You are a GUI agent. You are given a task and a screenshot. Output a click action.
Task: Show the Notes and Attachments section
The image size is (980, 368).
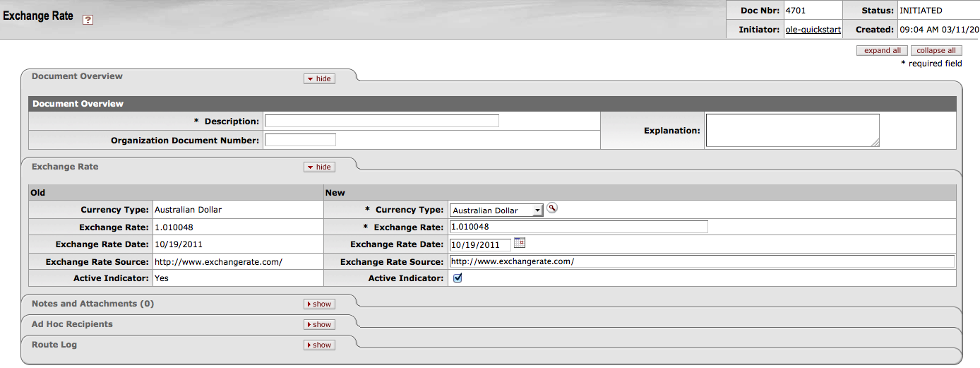319,304
